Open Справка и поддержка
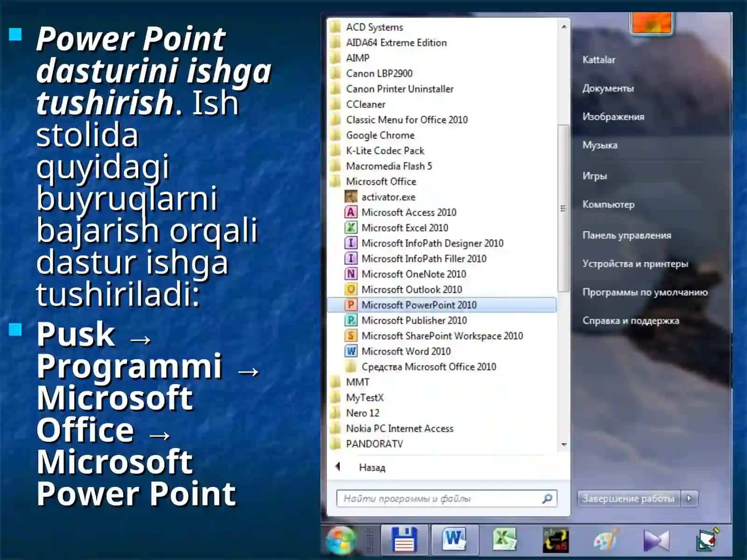Screen dimensions: 747x560 (x=630, y=321)
